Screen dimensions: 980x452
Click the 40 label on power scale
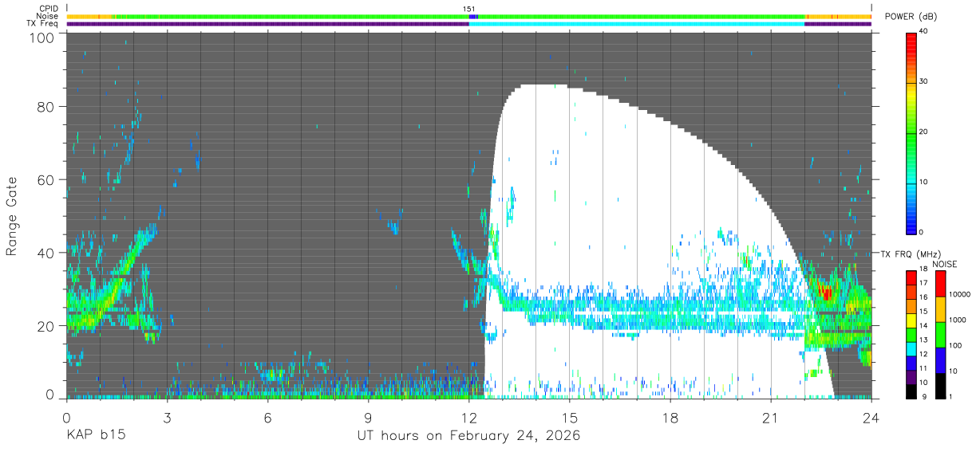pos(924,31)
